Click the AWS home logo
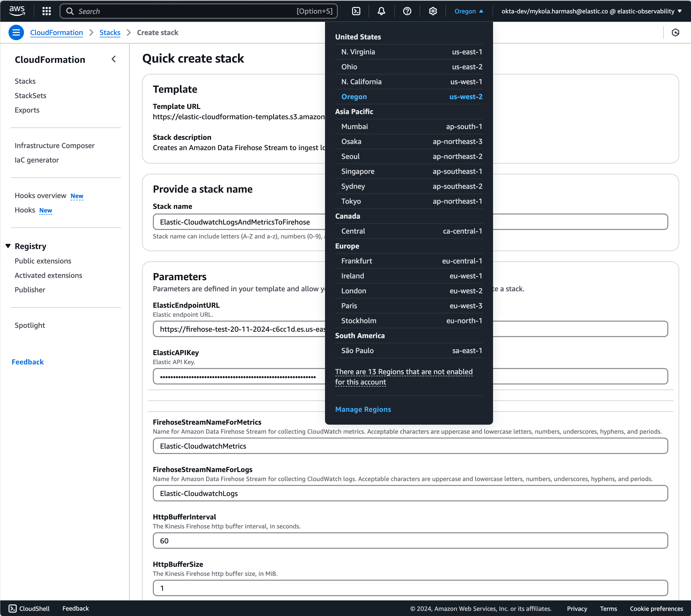Viewport: 691px width, 616px height. [x=17, y=11]
